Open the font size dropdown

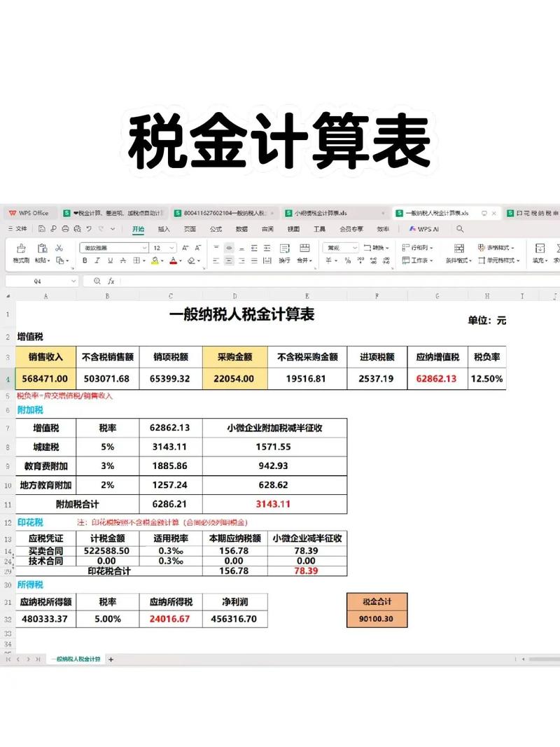(x=171, y=246)
